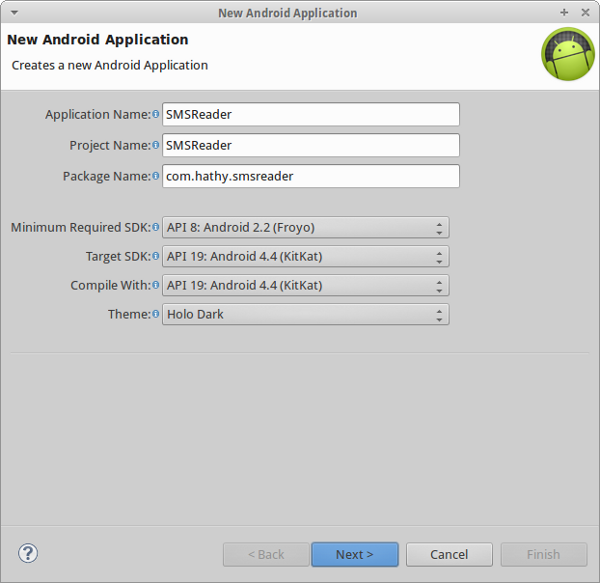Click the info icon beside Compile With
Viewport: 600px width, 583px height.
(x=155, y=285)
